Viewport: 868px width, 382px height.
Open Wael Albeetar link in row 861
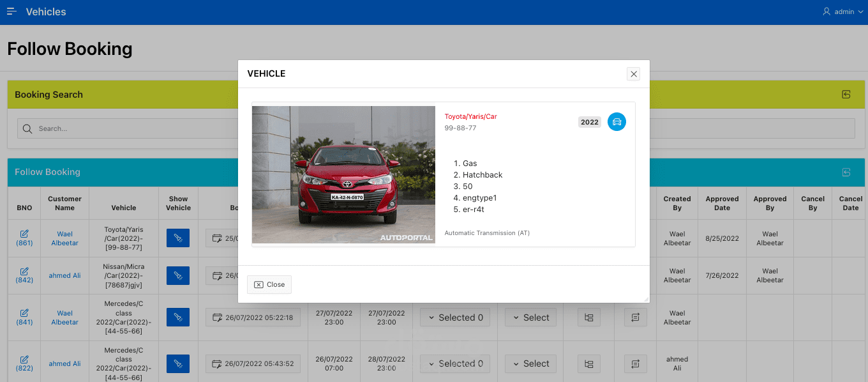(64, 238)
